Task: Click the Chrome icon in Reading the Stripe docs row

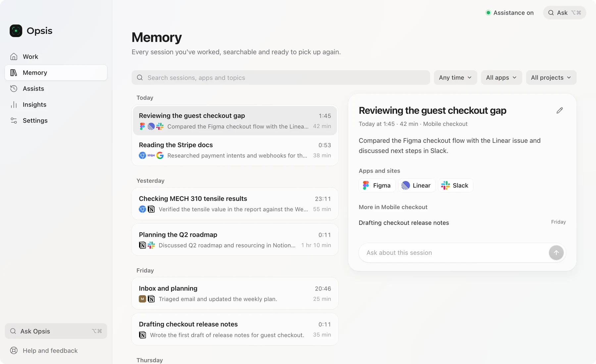Action: [142, 155]
